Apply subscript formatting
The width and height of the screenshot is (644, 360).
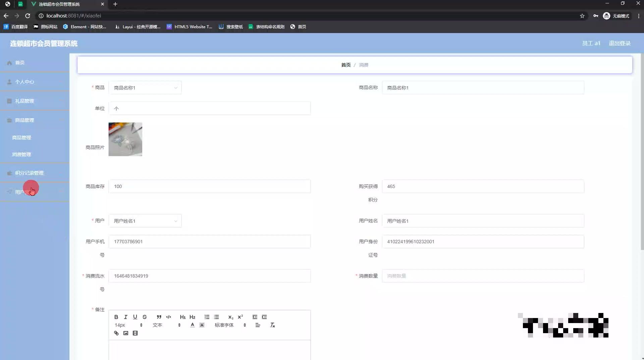click(x=231, y=317)
